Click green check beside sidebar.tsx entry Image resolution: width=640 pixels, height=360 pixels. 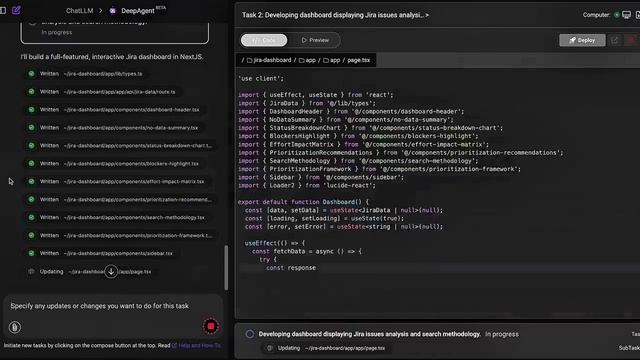click(x=31, y=253)
